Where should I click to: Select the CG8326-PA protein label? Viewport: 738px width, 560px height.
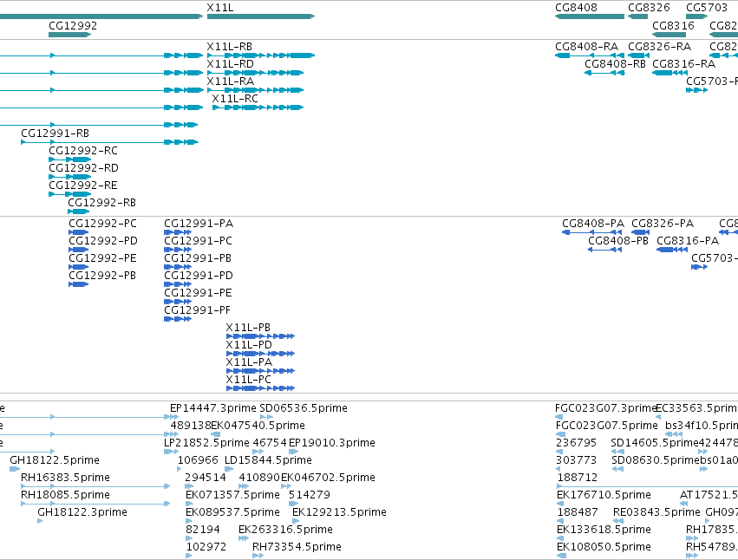[663, 223]
